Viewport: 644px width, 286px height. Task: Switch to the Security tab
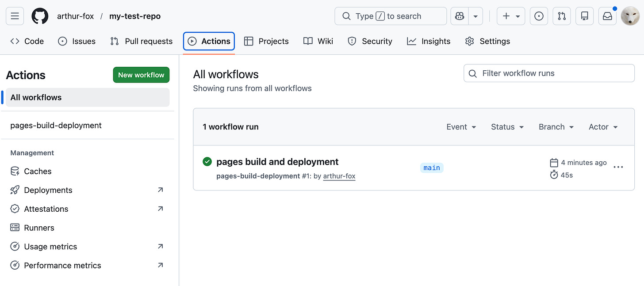370,41
